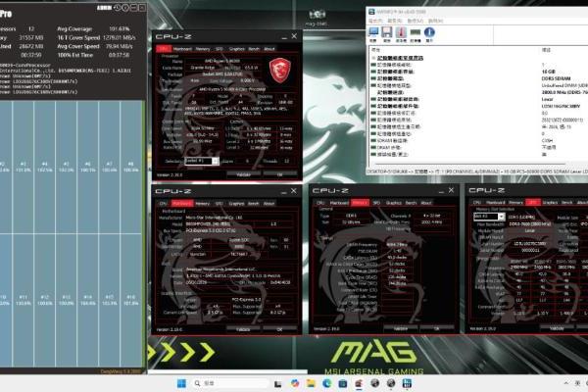The width and height of the screenshot is (588, 392).
Task: Click the HWiNFO status bar path text
Action: coord(477,171)
